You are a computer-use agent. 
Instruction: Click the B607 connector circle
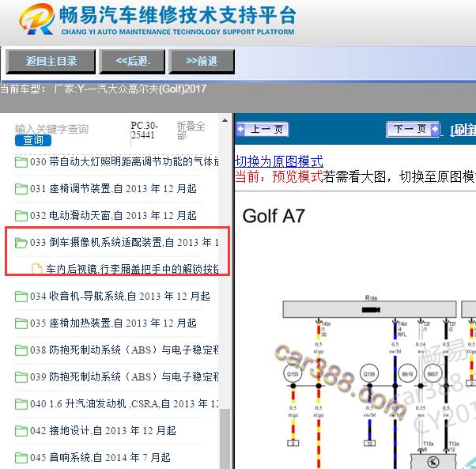[x=433, y=373]
